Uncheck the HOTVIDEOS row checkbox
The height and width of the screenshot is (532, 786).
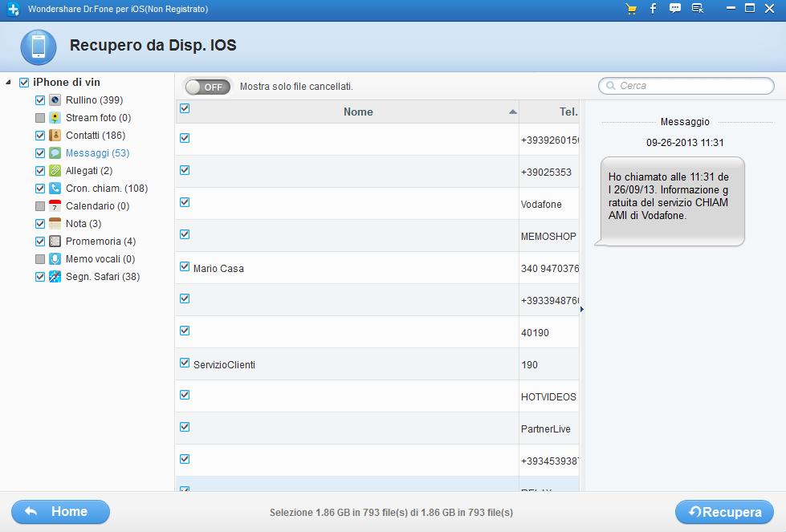coord(185,394)
